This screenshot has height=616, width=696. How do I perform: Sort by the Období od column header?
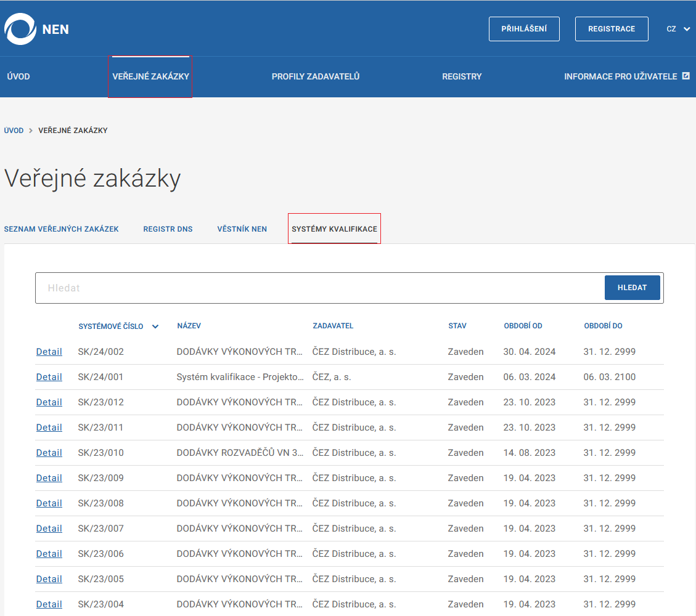[523, 326]
